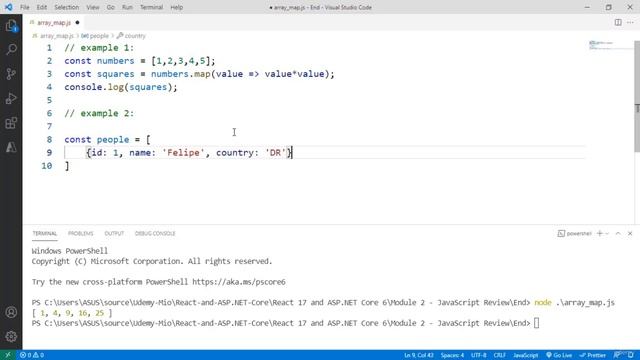Click 'squares' in console.log on line 4

(148, 87)
